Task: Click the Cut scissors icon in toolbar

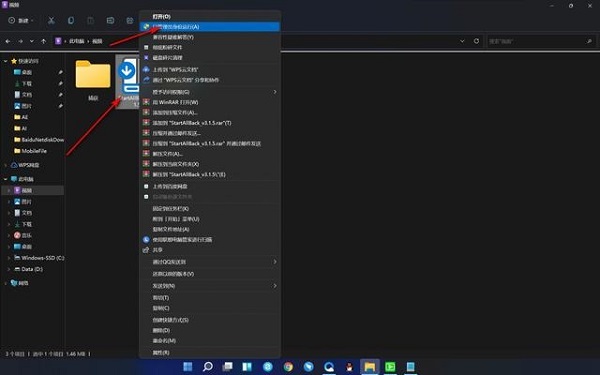Action: click(x=51, y=20)
